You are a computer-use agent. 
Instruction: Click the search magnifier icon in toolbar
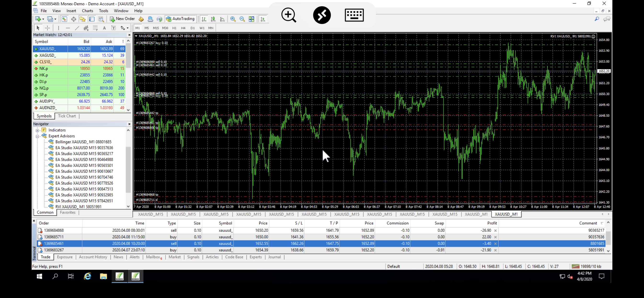tap(597, 19)
